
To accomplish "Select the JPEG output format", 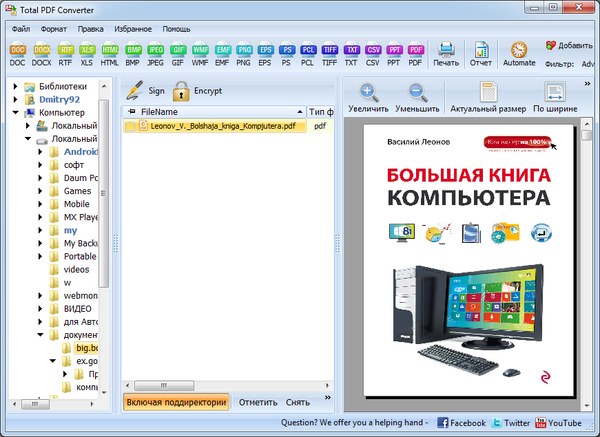I will click(157, 53).
